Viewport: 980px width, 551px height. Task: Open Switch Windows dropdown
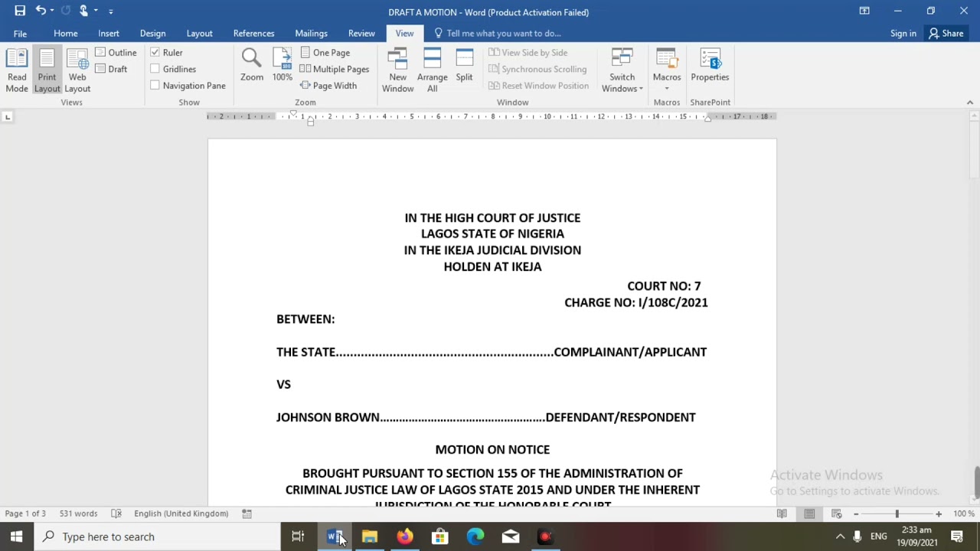622,70
